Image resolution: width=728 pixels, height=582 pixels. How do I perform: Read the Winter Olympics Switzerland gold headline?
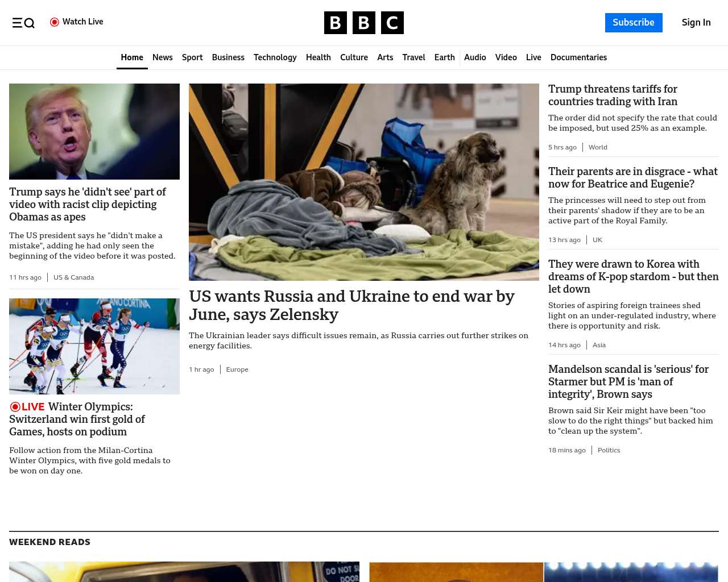tap(77, 419)
